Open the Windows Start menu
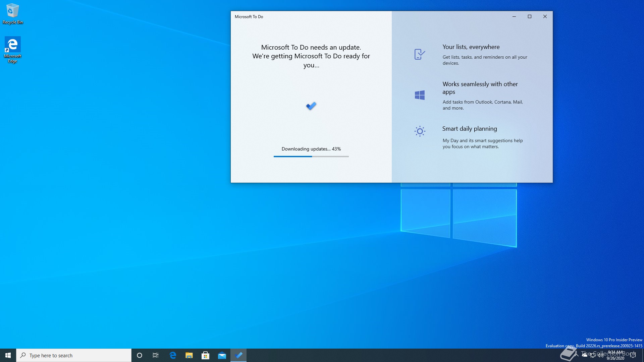The height and width of the screenshot is (362, 644). pyautogui.click(x=8, y=355)
